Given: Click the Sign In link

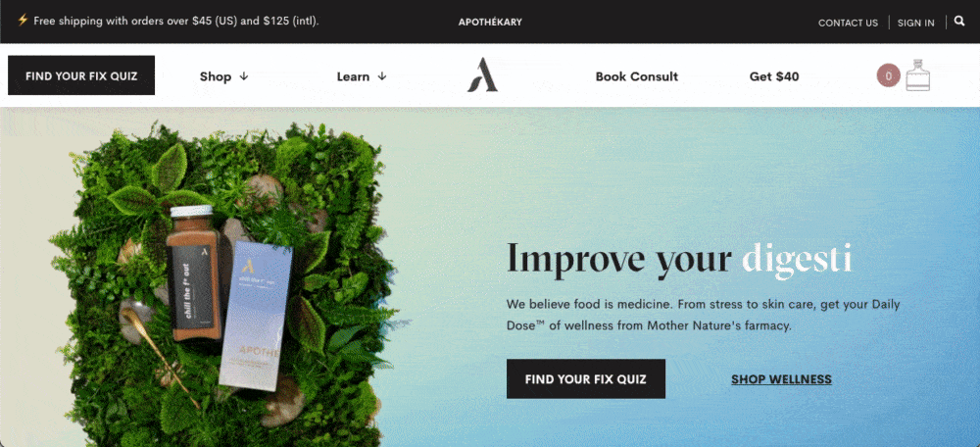Looking at the screenshot, I should [x=915, y=24].
